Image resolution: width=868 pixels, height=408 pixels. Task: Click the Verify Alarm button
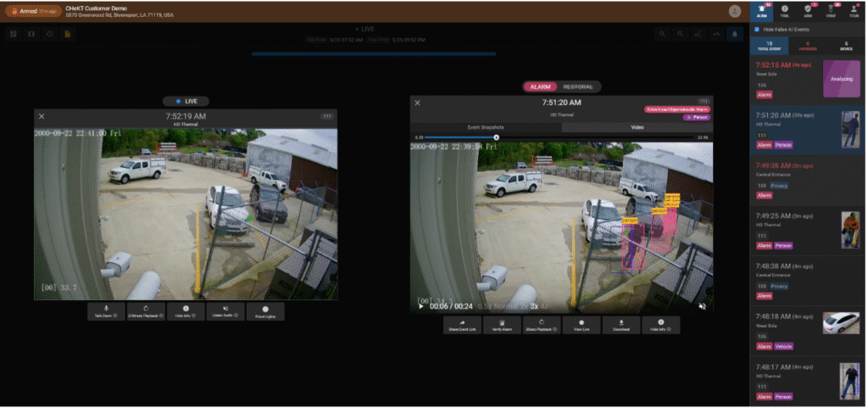point(503,325)
